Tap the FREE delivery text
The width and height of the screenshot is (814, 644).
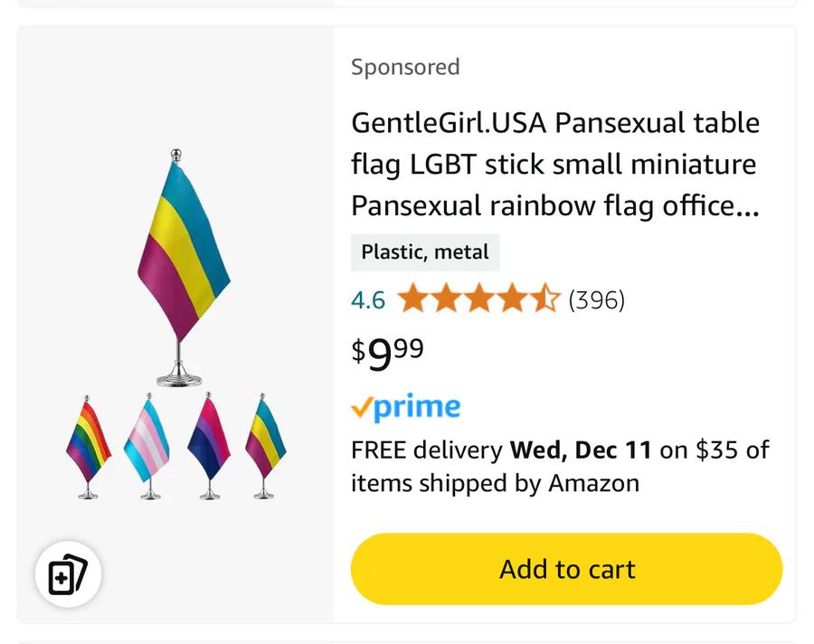coord(426,450)
